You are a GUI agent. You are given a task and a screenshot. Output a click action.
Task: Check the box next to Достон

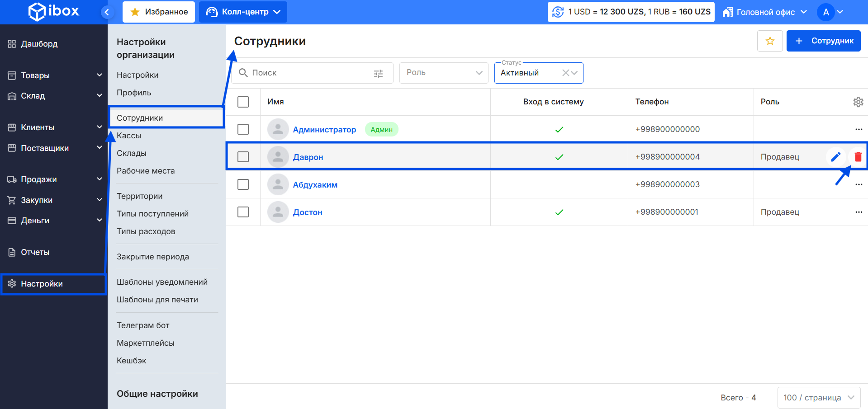tap(243, 212)
